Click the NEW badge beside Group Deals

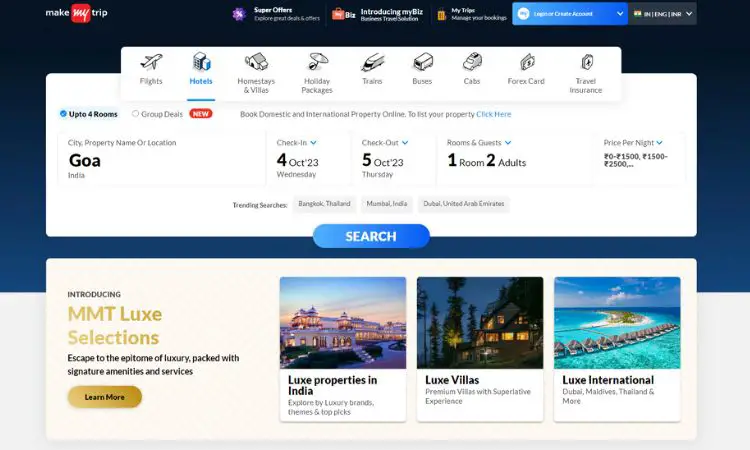201,114
